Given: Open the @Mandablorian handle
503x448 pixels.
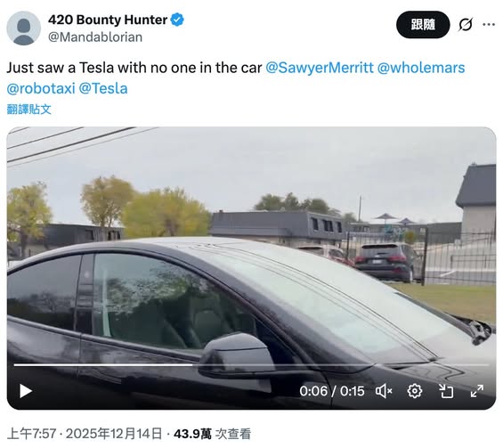Looking at the screenshot, I should (95, 37).
